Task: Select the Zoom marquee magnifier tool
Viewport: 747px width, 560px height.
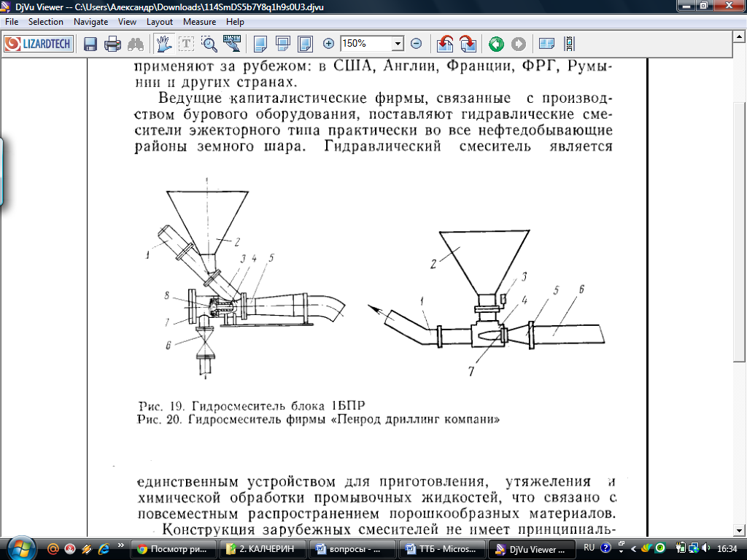Action: pos(209,44)
